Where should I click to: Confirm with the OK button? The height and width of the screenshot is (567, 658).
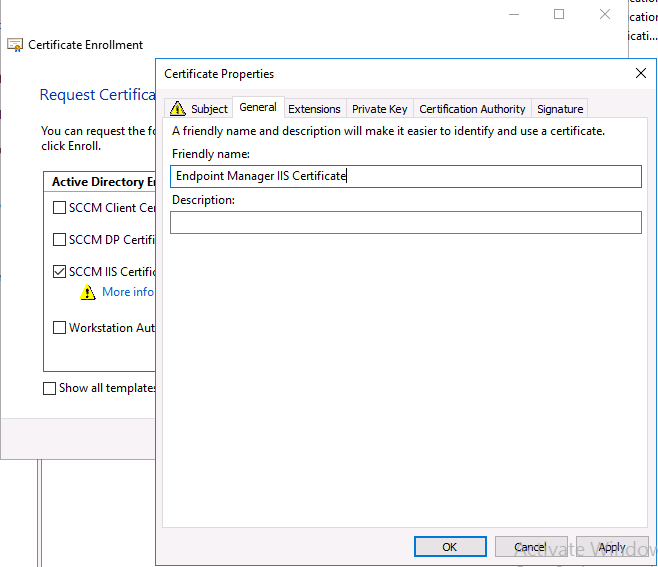click(450, 546)
